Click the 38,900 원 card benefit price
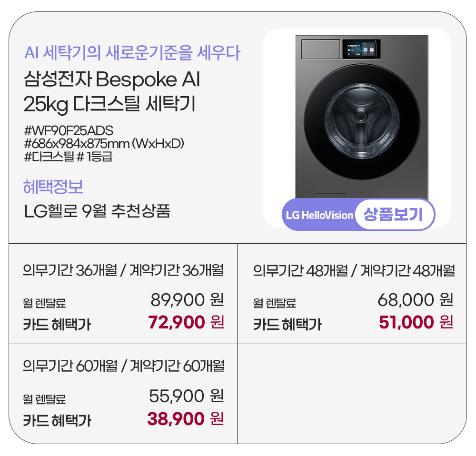This screenshot has height=456, width=476. [x=186, y=419]
